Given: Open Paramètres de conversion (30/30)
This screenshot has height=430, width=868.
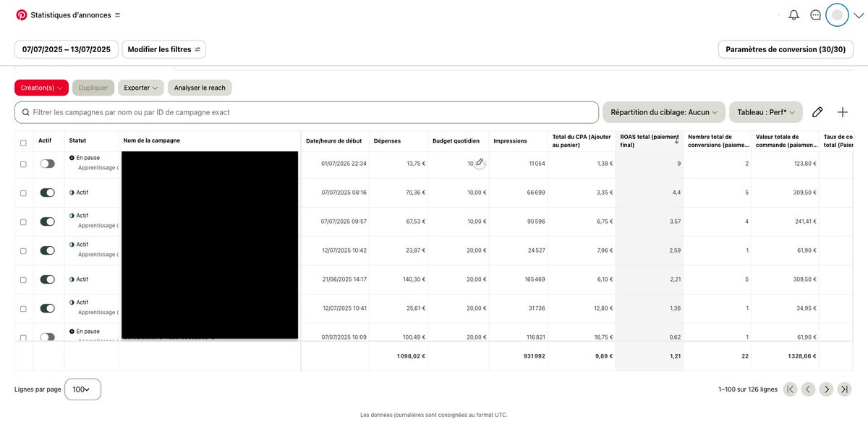Looking at the screenshot, I should tap(786, 49).
